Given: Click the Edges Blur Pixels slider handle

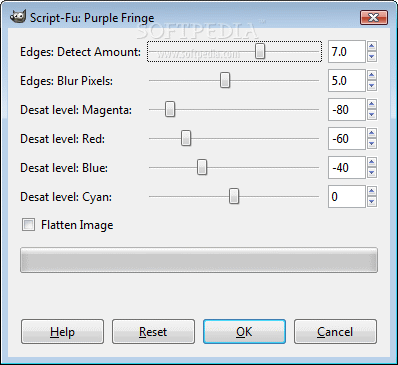Looking at the screenshot, I should (x=225, y=80).
